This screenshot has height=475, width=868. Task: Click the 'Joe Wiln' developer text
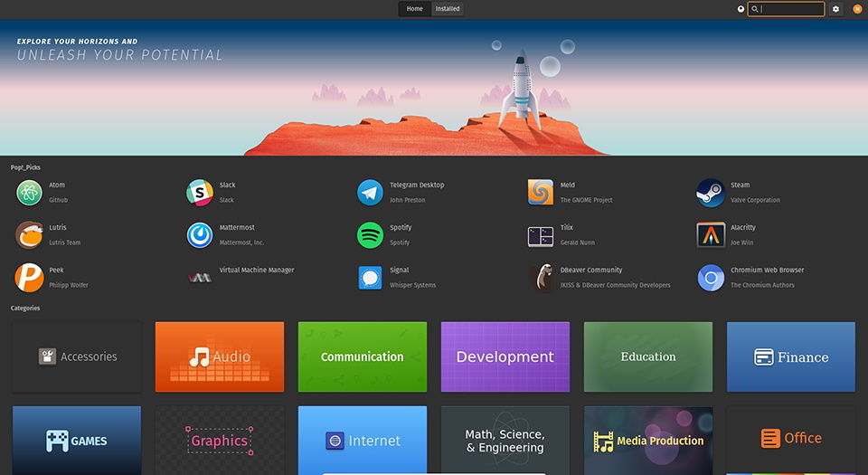point(741,242)
